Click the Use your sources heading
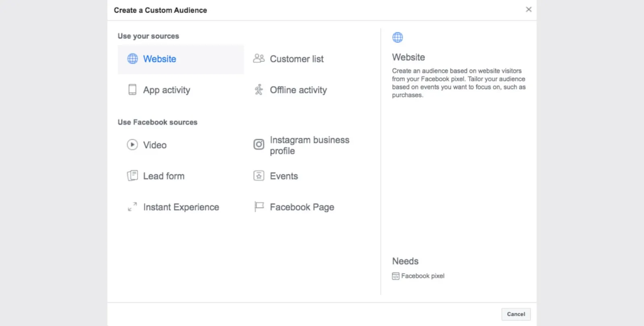Screen dimensions: 644x326 pyautogui.click(x=148, y=36)
